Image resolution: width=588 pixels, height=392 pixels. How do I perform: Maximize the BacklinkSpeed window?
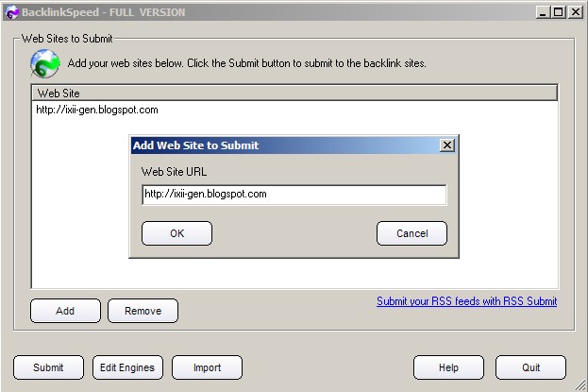(560, 12)
